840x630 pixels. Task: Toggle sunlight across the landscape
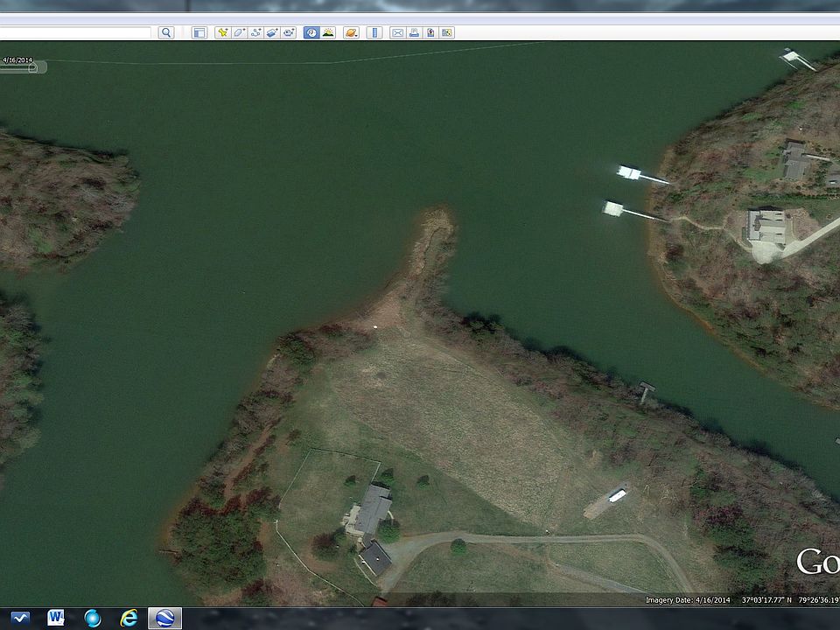(328, 32)
